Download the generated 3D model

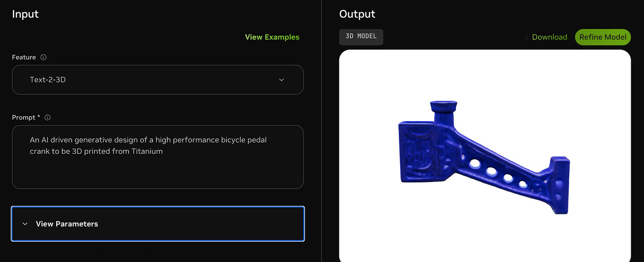(549, 37)
